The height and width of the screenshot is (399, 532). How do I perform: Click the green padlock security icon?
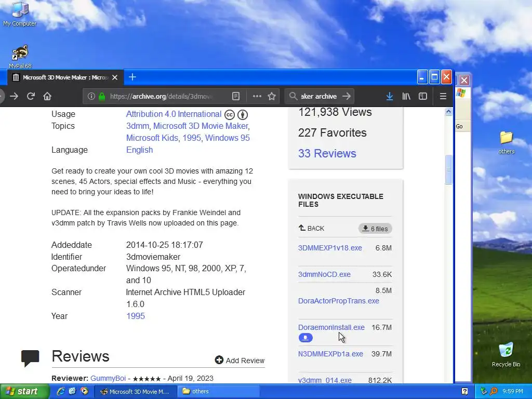(101, 96)
